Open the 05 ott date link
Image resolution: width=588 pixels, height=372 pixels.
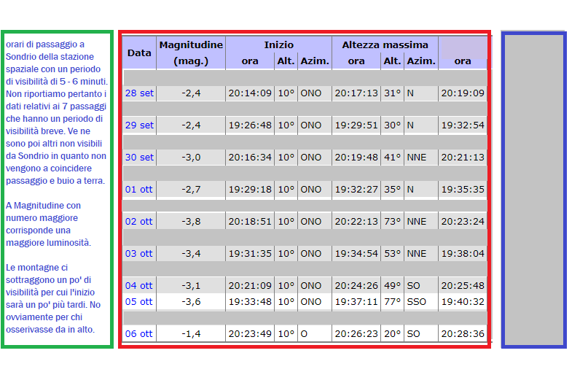point(138,302)
